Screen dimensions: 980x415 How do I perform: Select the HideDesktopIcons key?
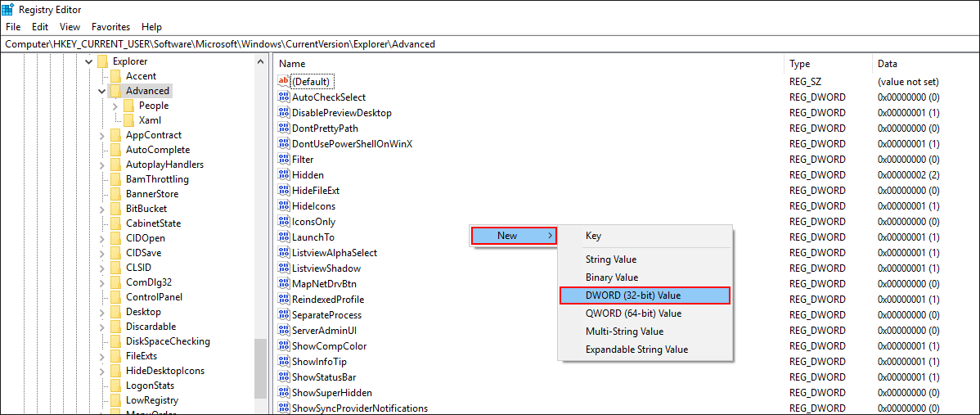coord(165,371)
